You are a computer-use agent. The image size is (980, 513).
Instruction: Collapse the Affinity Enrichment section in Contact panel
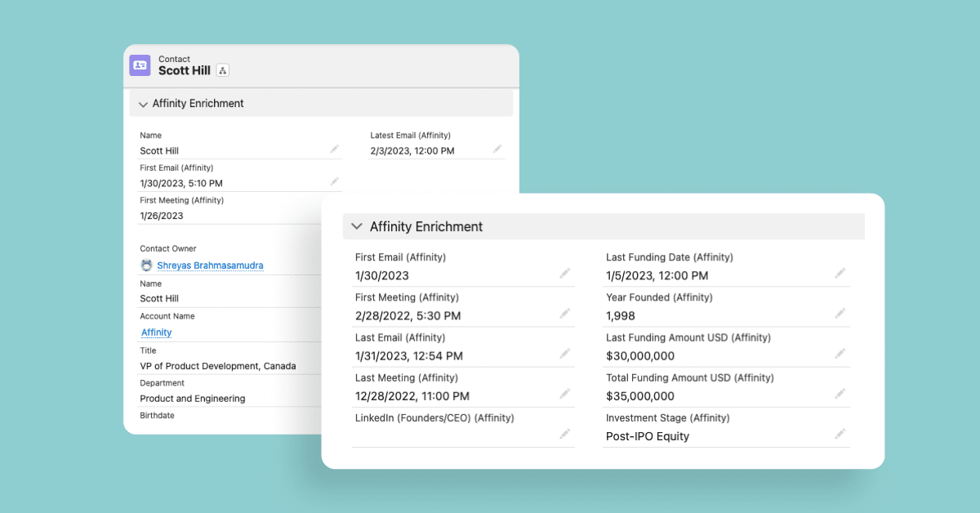(143, 104)
